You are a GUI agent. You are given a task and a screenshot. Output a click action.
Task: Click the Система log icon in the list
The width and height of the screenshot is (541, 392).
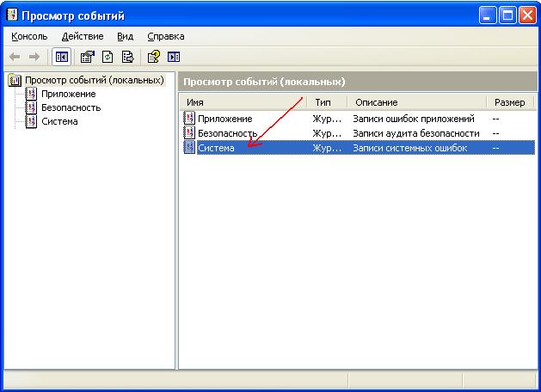[189, 148]
